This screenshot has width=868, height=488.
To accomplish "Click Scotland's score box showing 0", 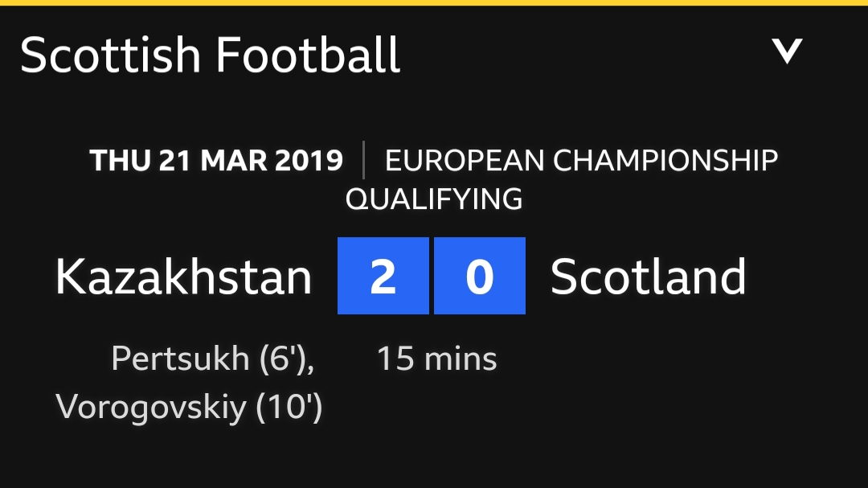I will [x=479, y=276].
